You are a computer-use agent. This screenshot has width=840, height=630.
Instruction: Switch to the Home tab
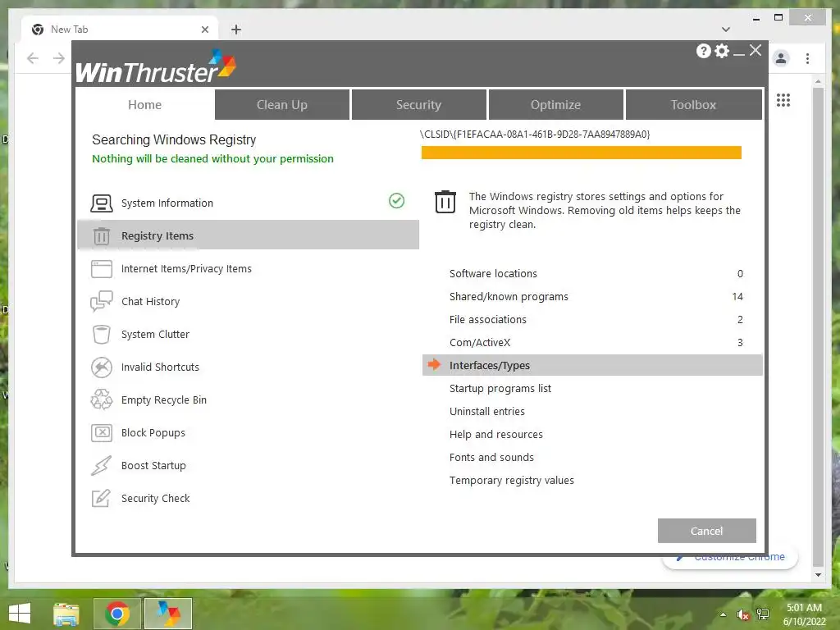point(144,104)
